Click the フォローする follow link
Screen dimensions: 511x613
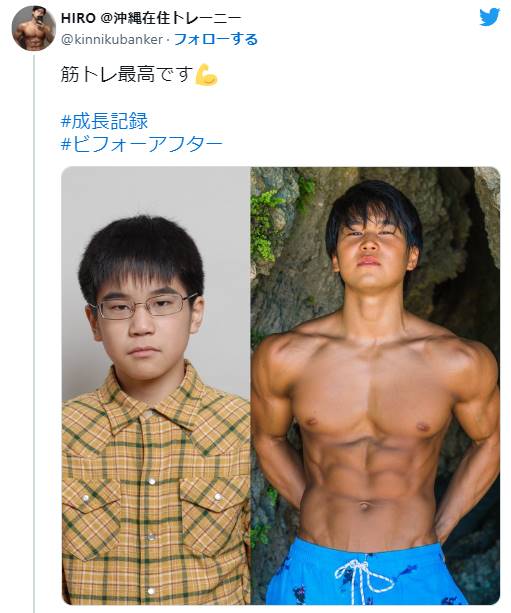(216, 39)
